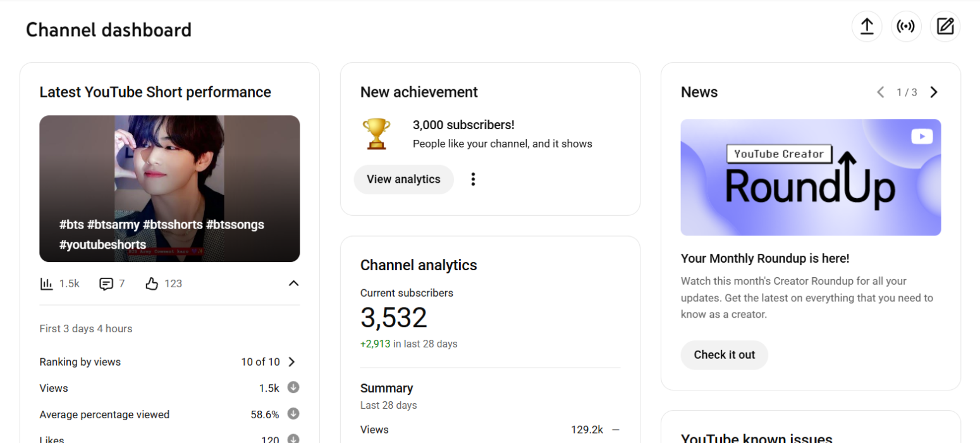Collapse the Short performance stats with the up chevron
This screenshot has height=443, width=980.
pyautogui.click(x=293, y=284)
